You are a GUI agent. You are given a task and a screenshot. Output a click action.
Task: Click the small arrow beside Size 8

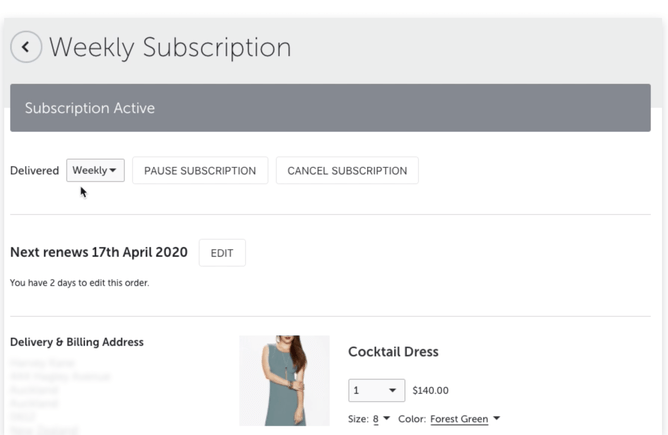[x=387, y=419]
